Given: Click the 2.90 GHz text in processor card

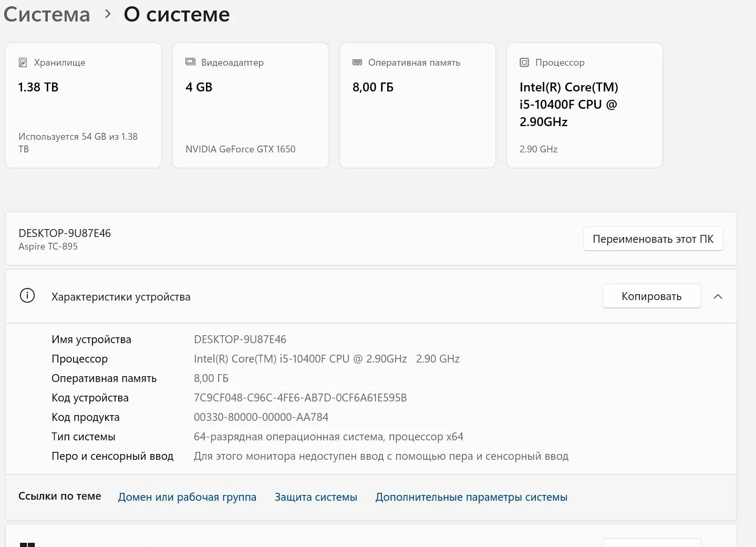Looking at the screenshot, I should [538, 149].
